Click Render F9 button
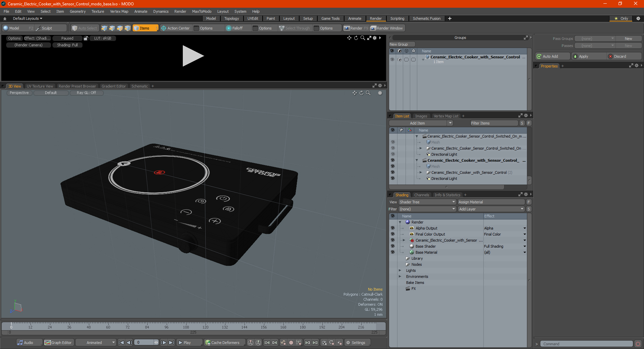Image resolution: width=644 pixels, height=349 pixels. click(x=356, y=28)
